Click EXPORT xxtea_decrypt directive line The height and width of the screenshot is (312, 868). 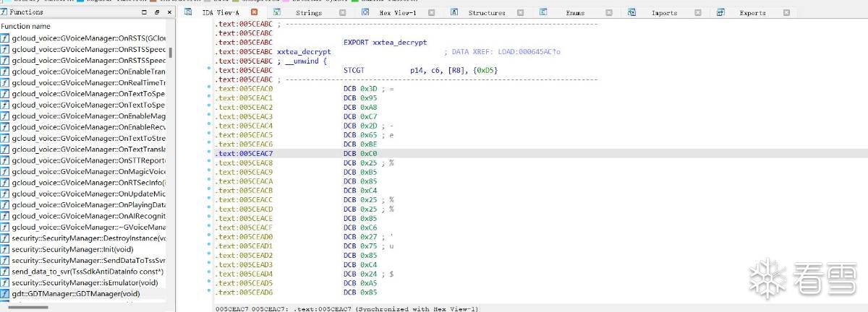tap(385, 43)
